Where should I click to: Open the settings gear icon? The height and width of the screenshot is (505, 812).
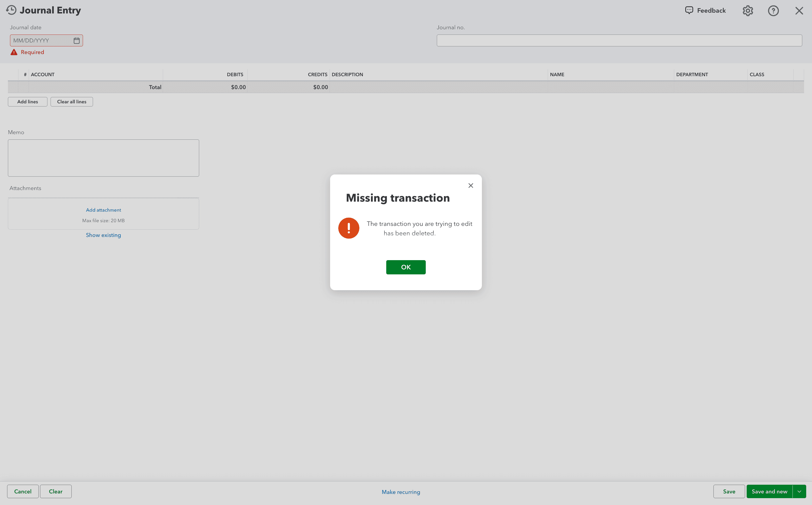[x=747, y=11]
